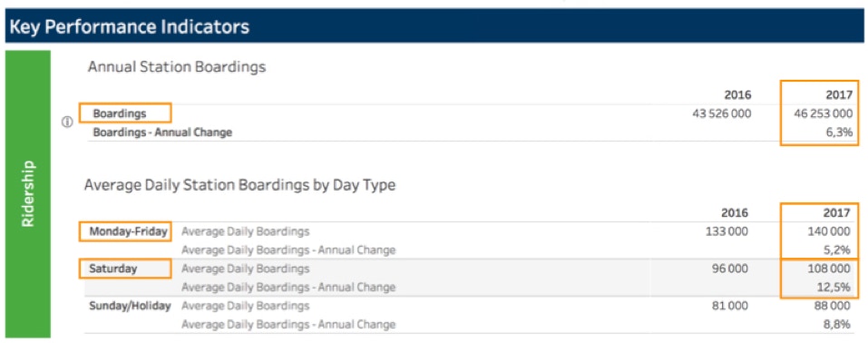The image size is (868, 343).
Task: Click Average Daily Station Boardings by Day Type title
Action: click(239, 185)
